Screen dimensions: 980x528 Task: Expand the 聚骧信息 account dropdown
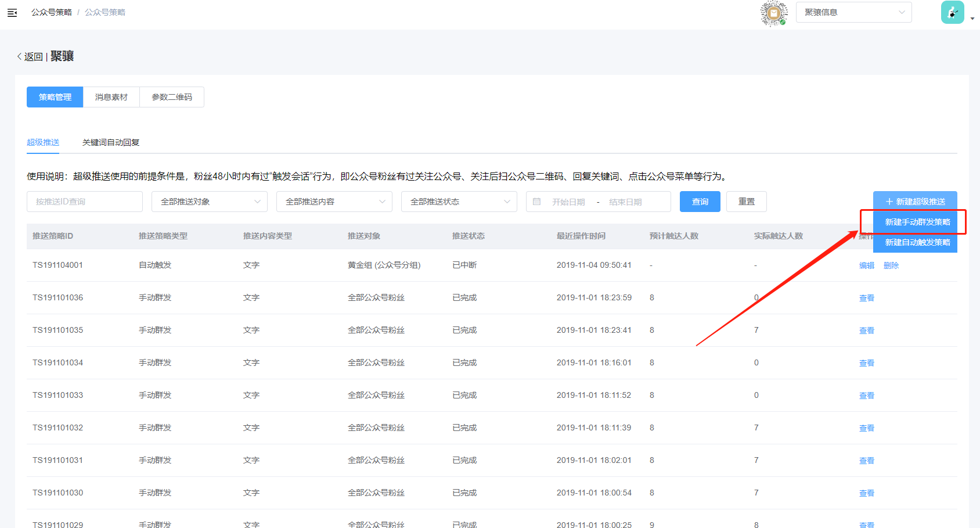click(853, 12)
